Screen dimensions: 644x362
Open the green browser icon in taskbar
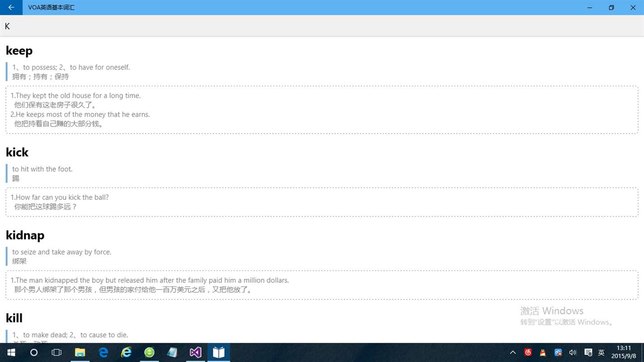[149, 353]
